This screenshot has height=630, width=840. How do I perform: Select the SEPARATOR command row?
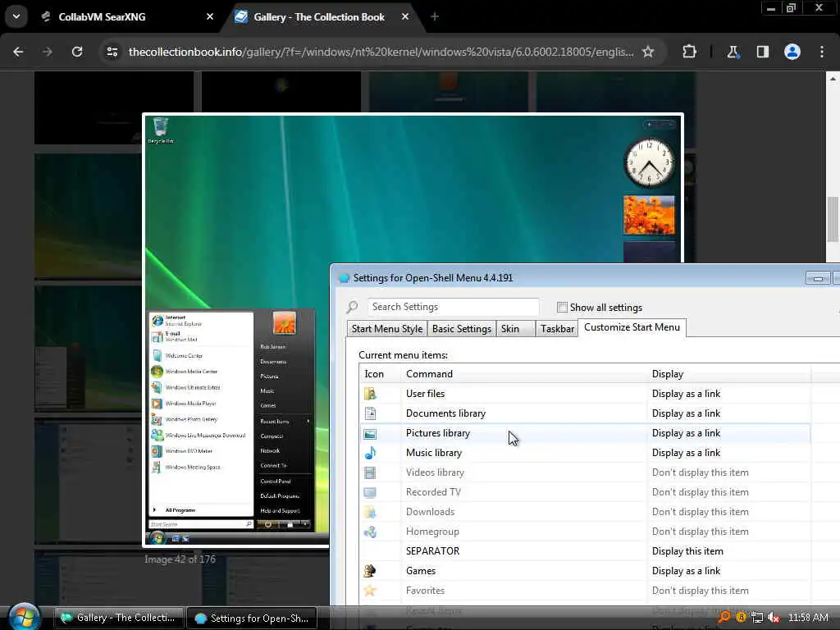click(585, 551)
